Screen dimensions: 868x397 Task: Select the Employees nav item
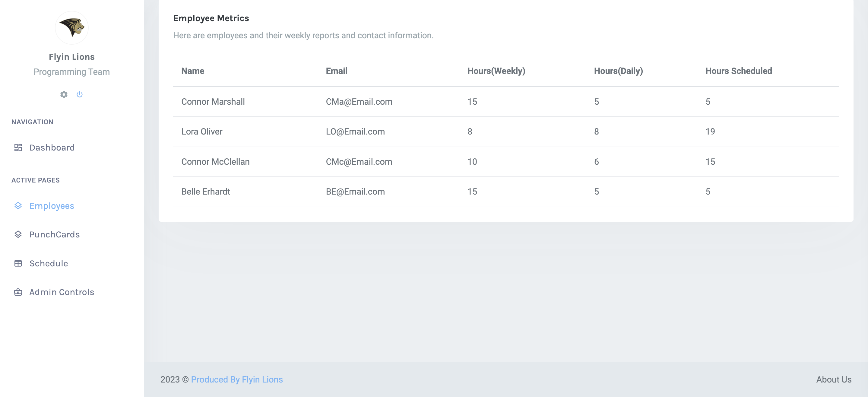(x=52, y=205)
